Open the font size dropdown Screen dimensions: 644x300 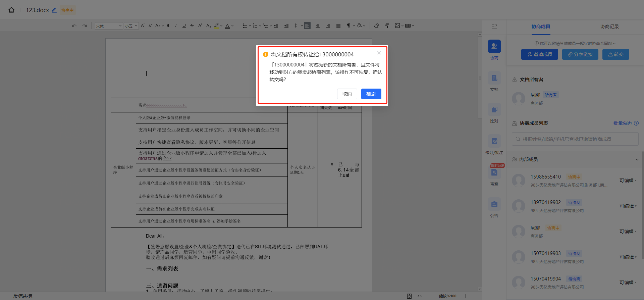click(x=131, y=26)
